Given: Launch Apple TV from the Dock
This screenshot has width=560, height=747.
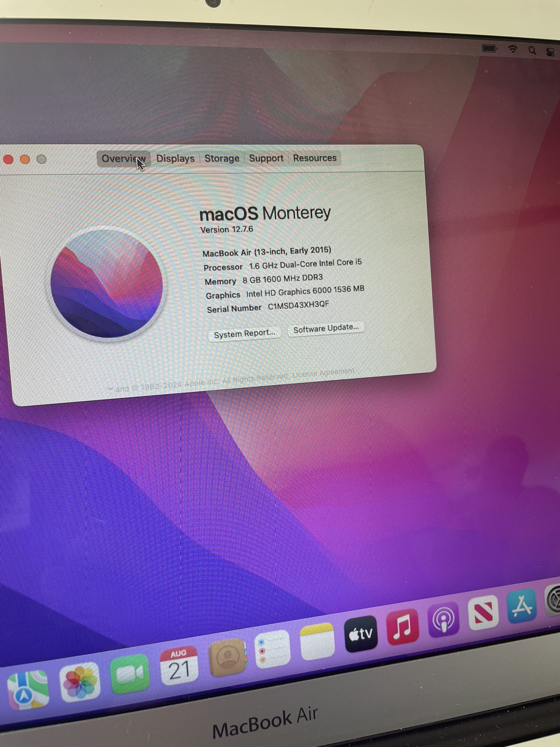Looking at the screenshot, I should (x=360, y=634).
